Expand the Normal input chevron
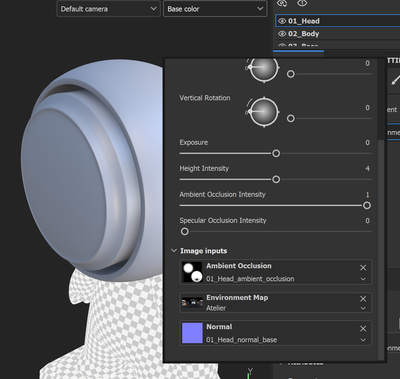 coord(363,340)
